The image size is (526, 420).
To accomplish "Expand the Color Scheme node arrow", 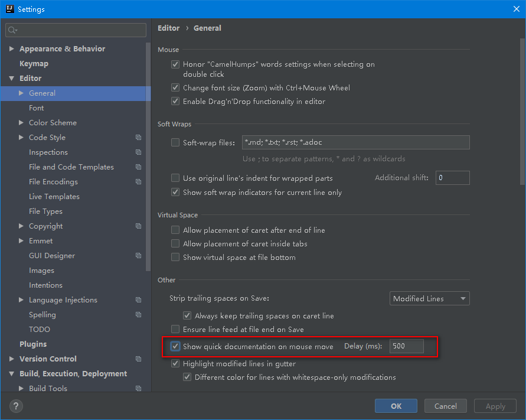I will tap(21, 122).
